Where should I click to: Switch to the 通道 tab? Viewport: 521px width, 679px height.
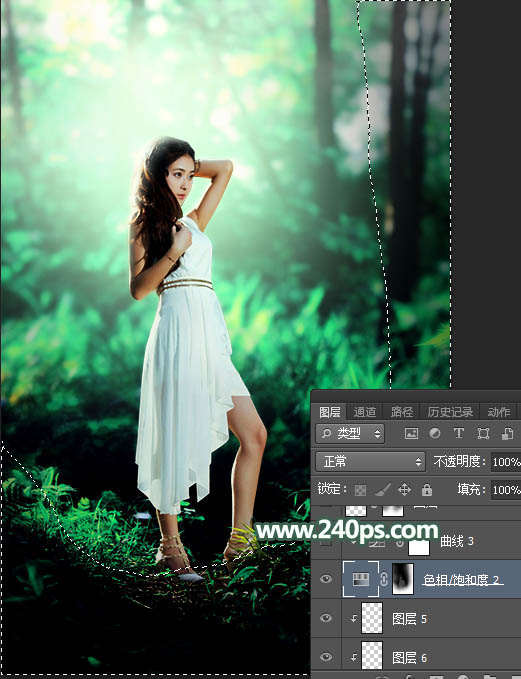pos(365,412)
